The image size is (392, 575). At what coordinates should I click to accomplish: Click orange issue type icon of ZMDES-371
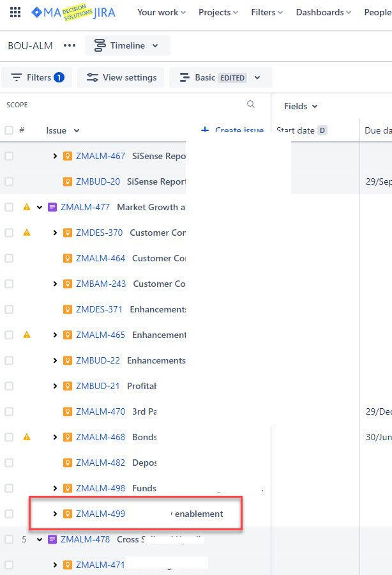[68, 309]
